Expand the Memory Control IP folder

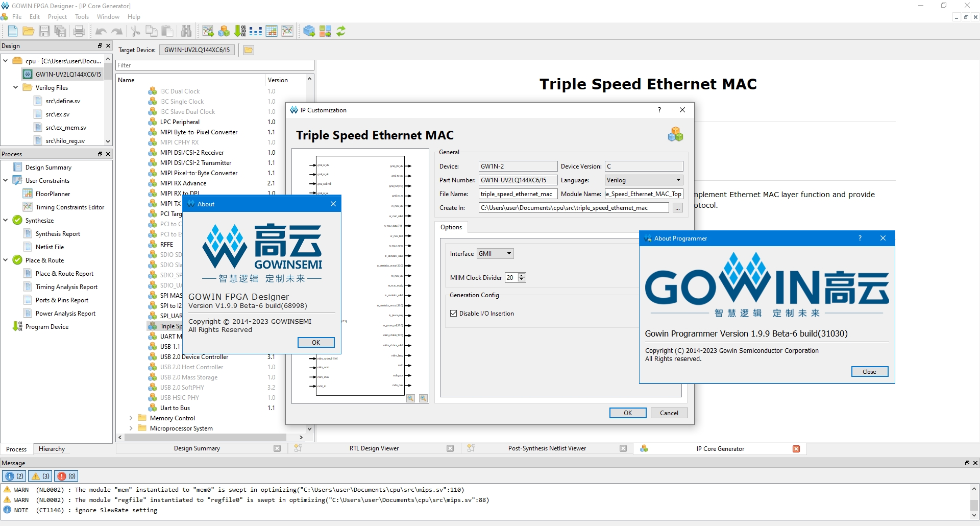pyautogui.click(x=131, y=418)
